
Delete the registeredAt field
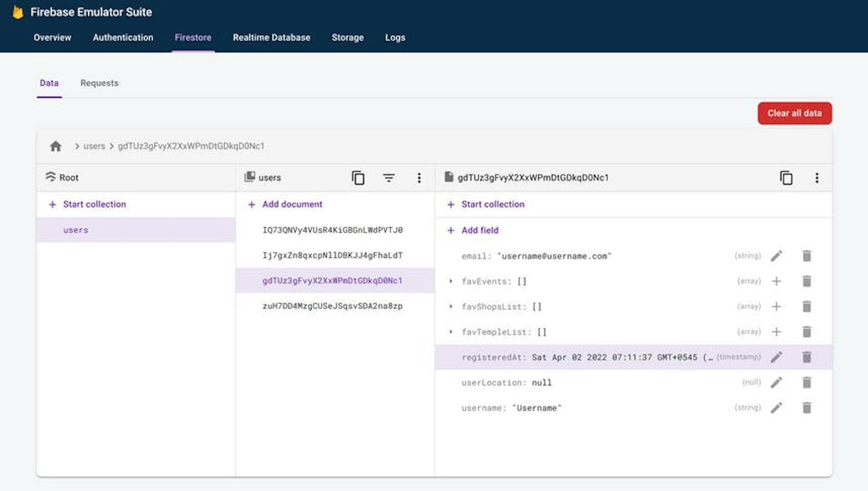click(807, 357)
